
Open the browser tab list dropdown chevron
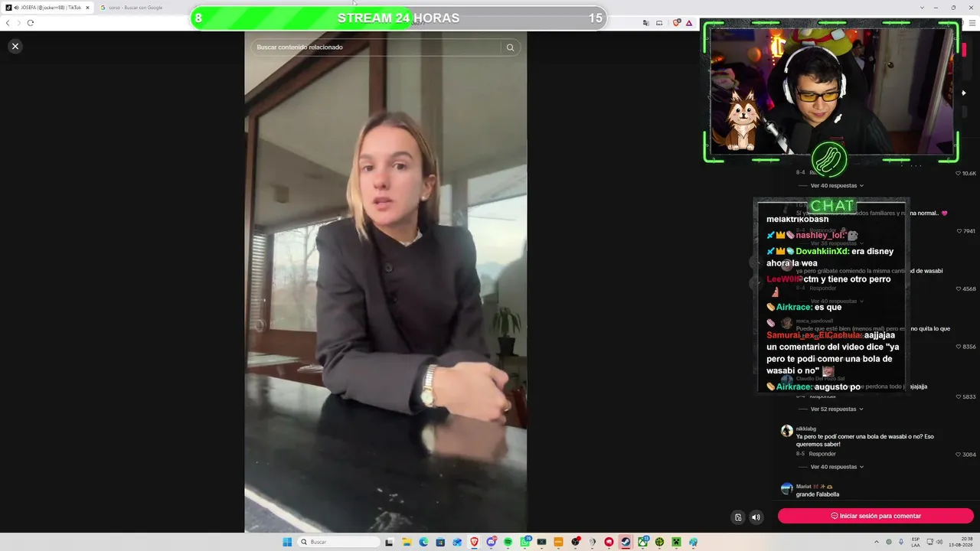point(922,8)
